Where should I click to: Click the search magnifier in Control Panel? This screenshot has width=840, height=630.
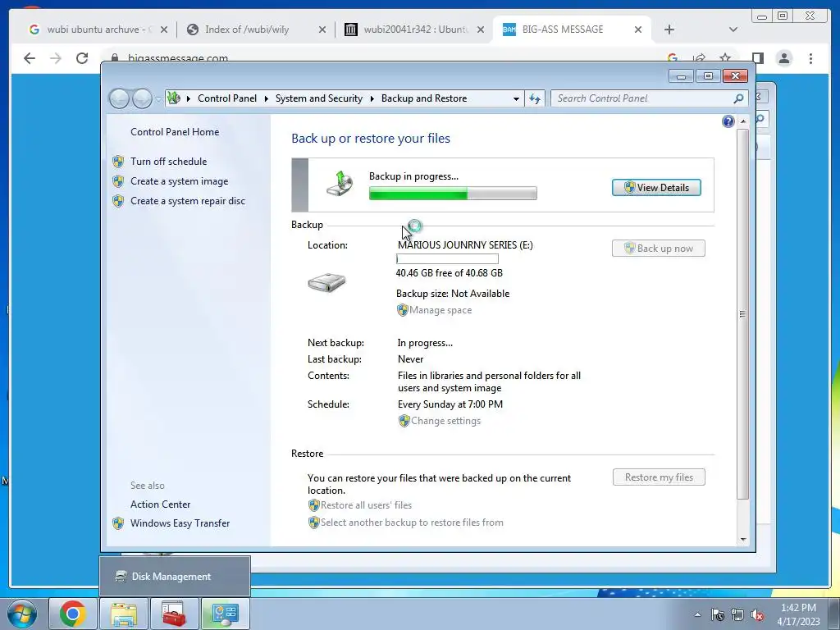click(738, 98)
